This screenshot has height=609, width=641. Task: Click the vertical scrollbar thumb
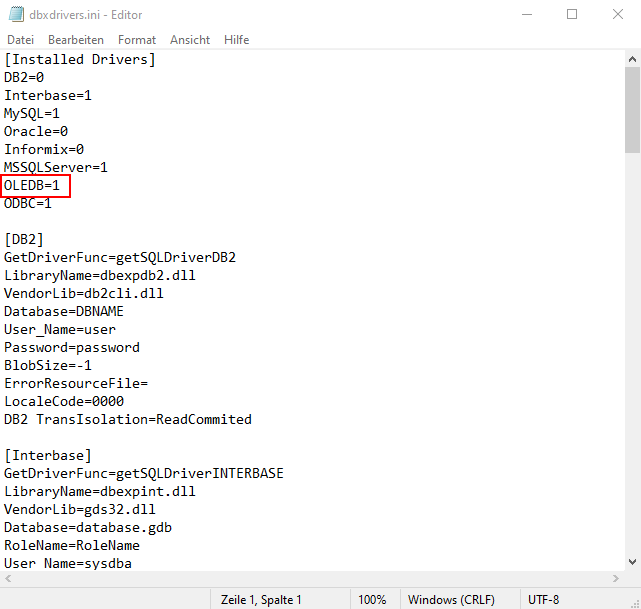tap(632, 110)
